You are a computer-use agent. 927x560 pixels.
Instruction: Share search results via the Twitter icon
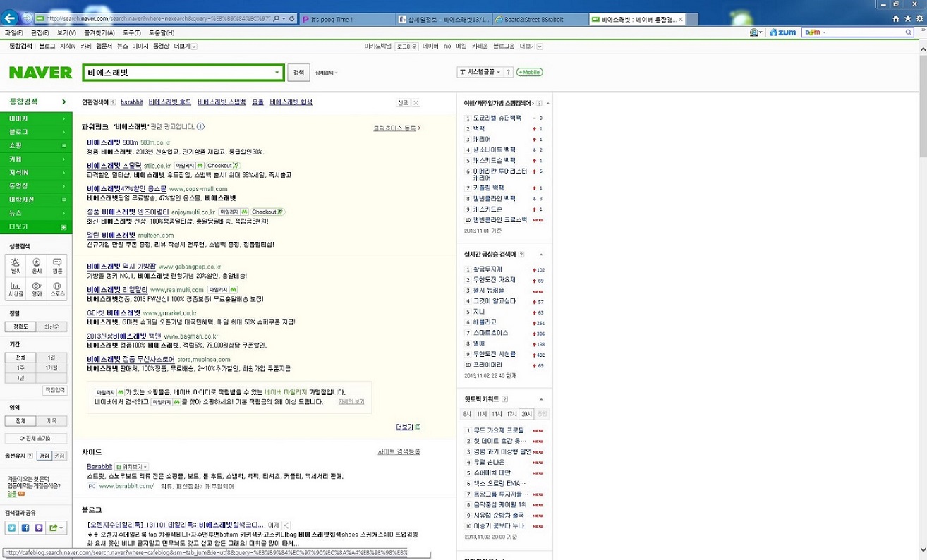12,528
